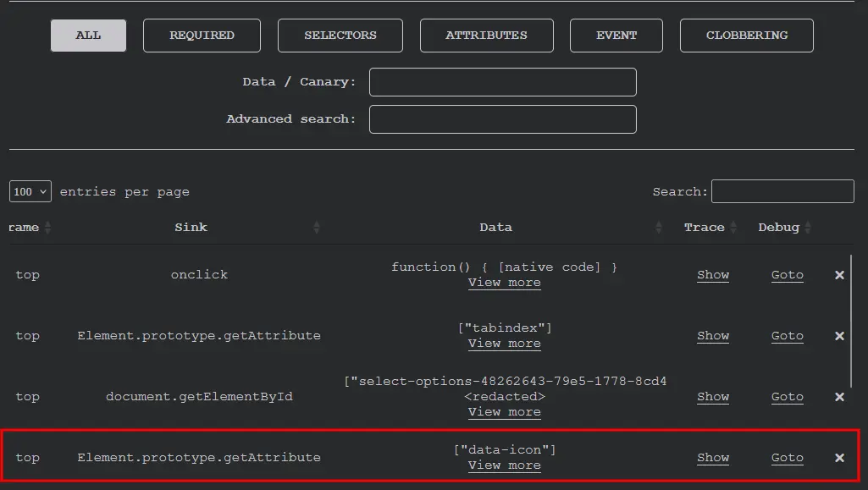The height and width of the screenshot is (490, 868).
Task: Sort by the Sink column
Action: 191,227
